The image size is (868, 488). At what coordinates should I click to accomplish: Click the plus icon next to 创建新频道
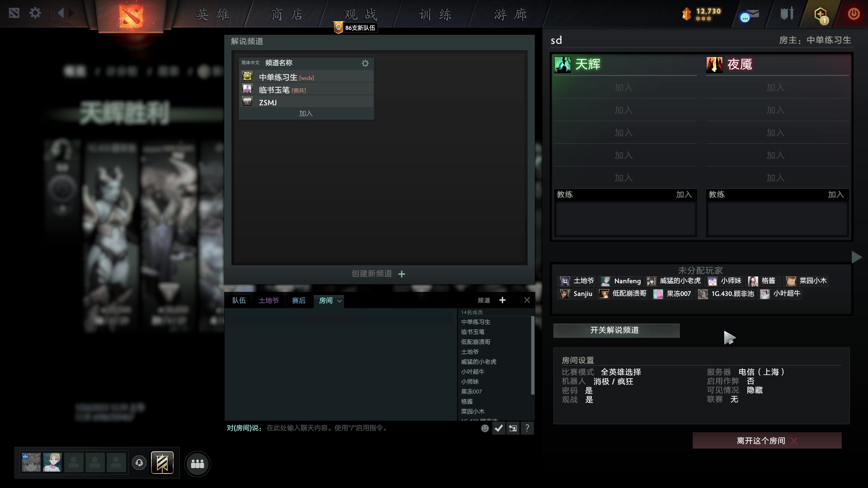401,274
